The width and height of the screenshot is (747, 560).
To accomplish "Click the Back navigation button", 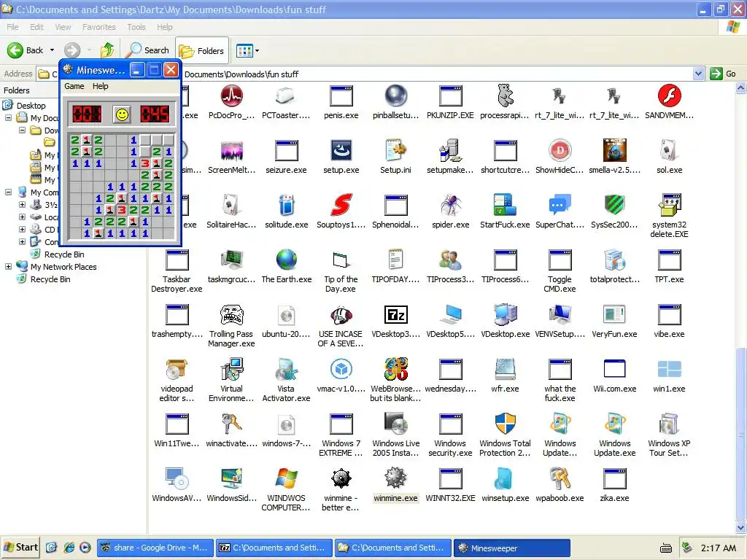I will 26,50.
